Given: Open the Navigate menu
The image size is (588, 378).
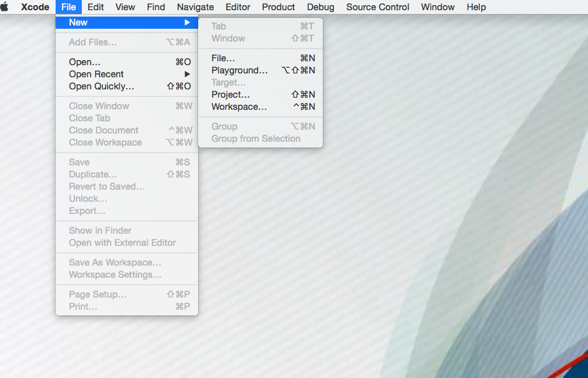Looking at the screenshot, I should click(x=196, y=7).
